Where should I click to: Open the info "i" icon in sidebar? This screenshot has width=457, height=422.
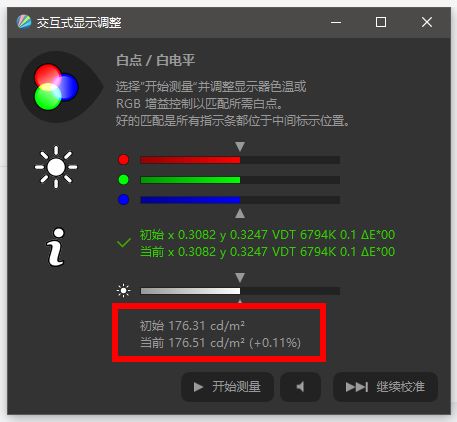tap(56, 247)
